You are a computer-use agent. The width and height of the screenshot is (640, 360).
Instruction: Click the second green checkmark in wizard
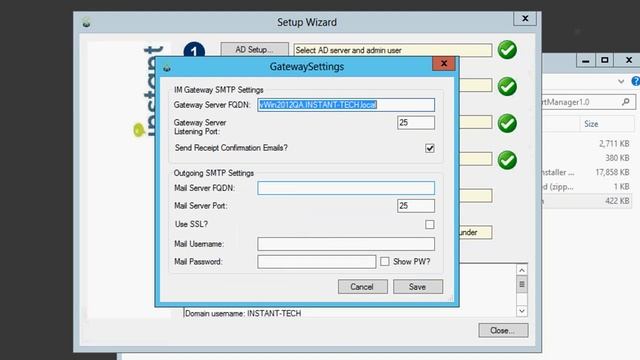pyautogui.click(x=507, y=87)
